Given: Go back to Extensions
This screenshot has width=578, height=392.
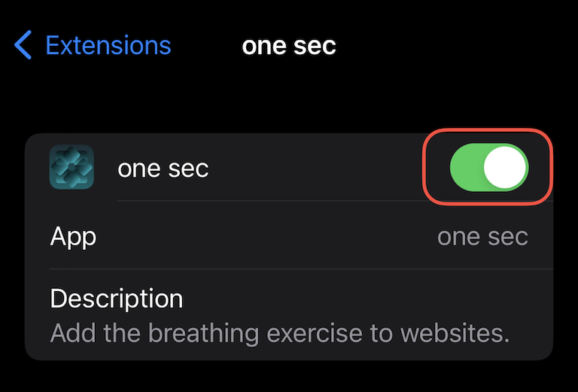Looking at the screenshot, I should click(93, 45).
